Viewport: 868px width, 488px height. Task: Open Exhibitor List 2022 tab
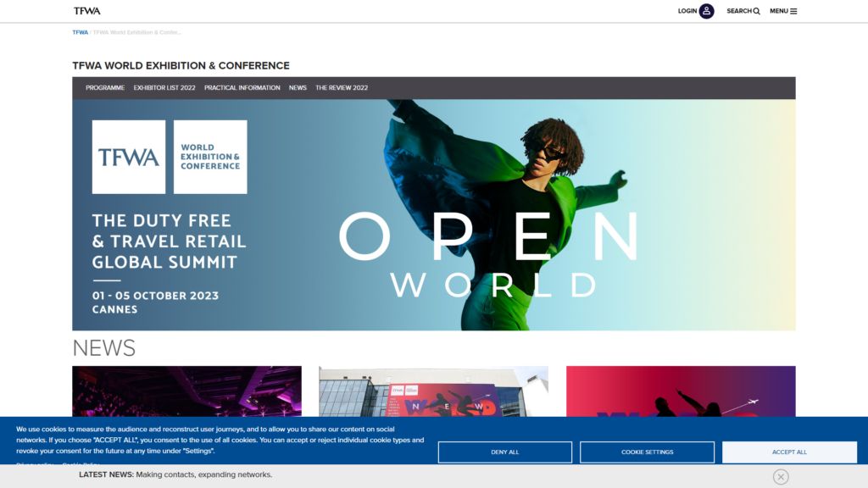coord(164,88)
